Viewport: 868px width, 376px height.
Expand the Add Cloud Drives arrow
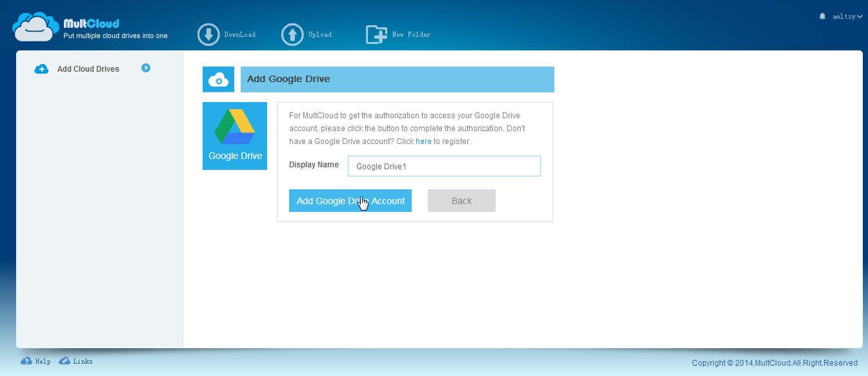point(146,68)
